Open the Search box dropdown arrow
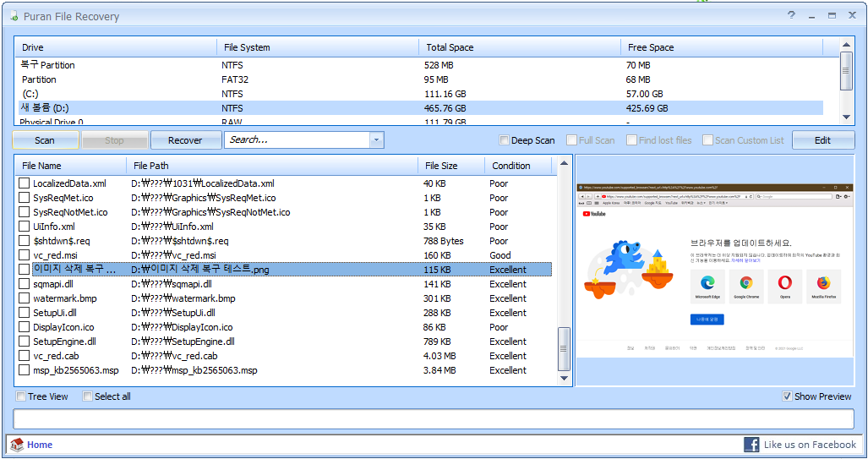Viewport: 868px width, 459px height. pyautogui.click(x=376, y=140)
